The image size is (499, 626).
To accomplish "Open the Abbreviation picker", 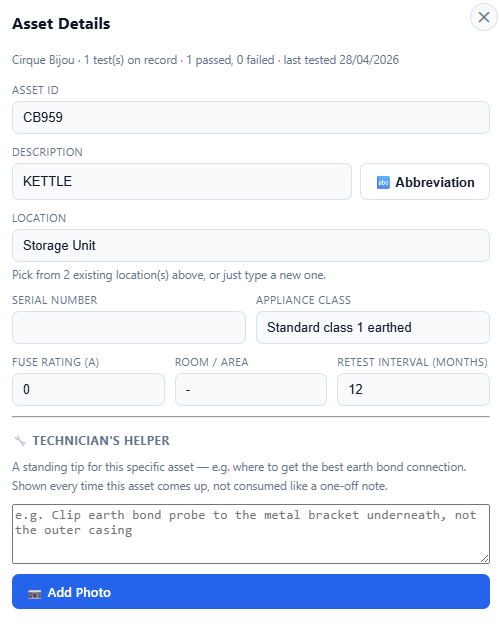I will coord(425,182).
